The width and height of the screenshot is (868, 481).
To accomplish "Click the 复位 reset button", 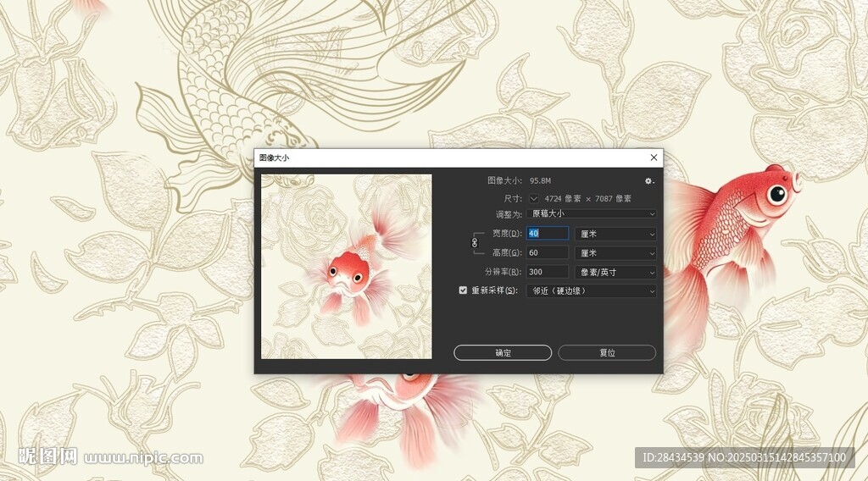I will pyautogui.click(x=607, y=353).
